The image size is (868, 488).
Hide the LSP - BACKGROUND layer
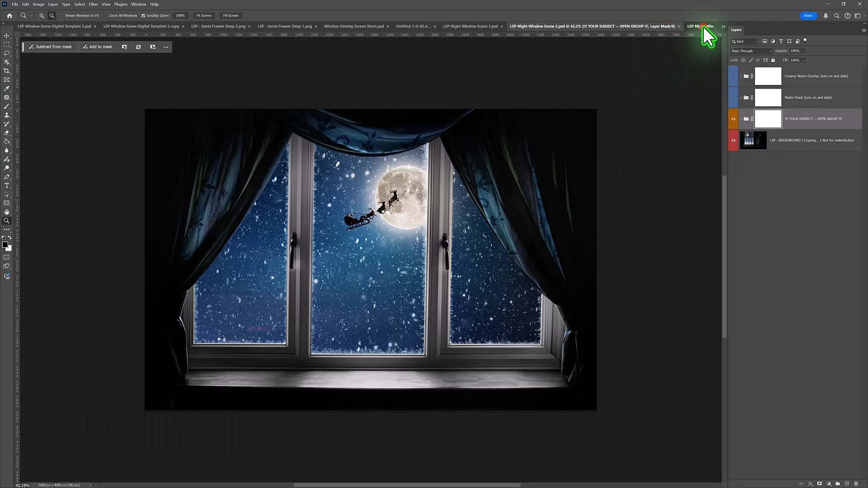pyautogui.click(x=733, y=140)
